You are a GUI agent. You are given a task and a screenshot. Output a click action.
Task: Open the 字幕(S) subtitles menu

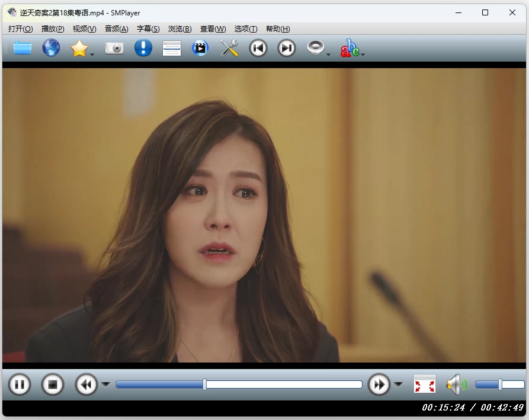click(148, 29)
